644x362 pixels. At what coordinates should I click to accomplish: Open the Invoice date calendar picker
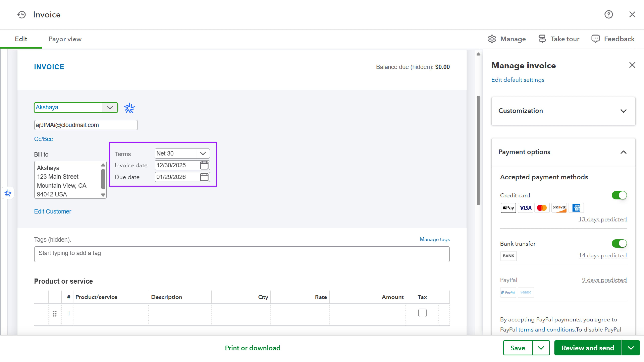click(x=204, y=165)
